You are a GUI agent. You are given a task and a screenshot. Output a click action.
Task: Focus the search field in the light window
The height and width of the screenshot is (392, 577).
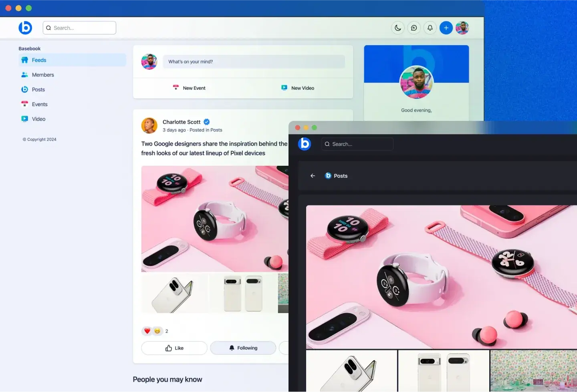pyautogui.click(x=79, y=28)
